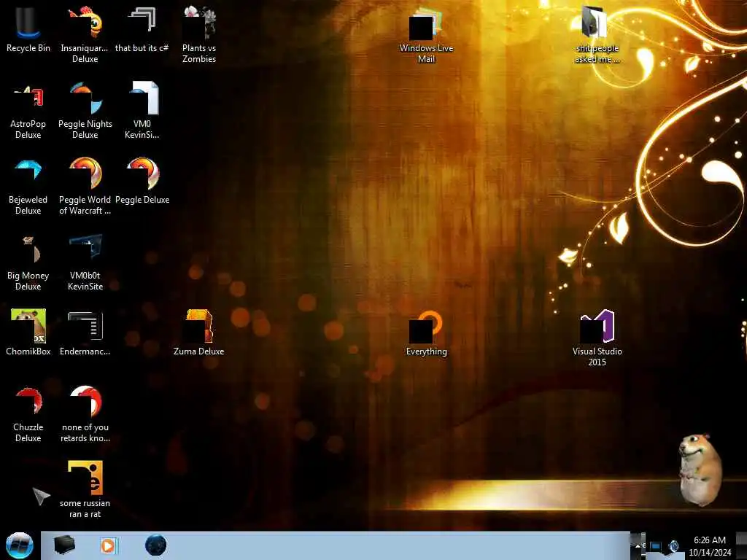Screen dimensions: 747x560
Task: Select Big Money Deluxe shortcut
Action: [x=28, y=262]
